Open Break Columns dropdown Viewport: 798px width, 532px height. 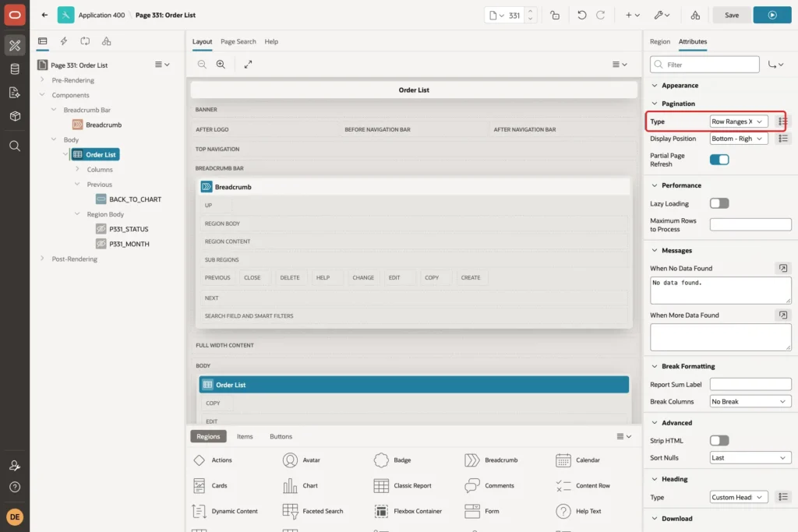tap(750, 401)
